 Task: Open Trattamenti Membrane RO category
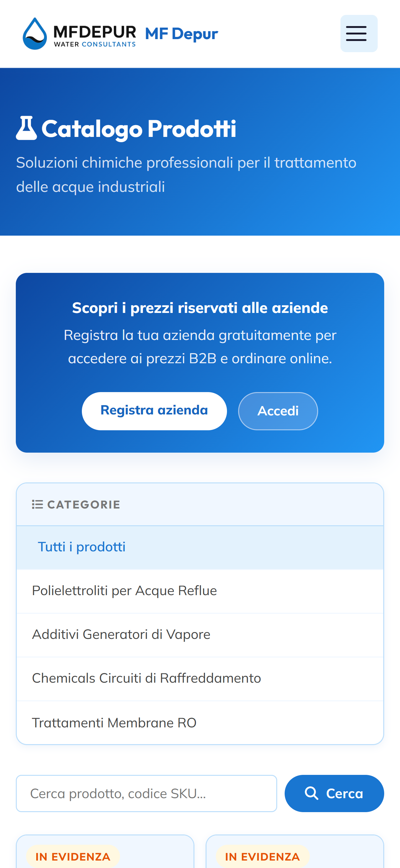point(114,723)
